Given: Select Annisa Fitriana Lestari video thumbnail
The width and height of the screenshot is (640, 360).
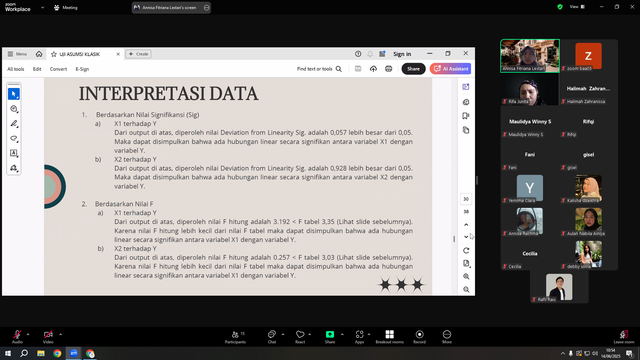Looking at the screenshot, I should point(530,56).
